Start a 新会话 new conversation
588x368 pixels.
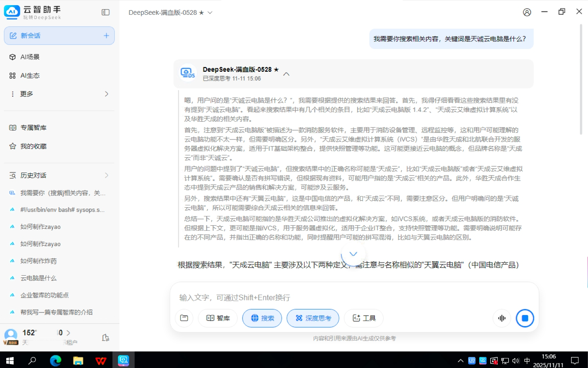59,36
